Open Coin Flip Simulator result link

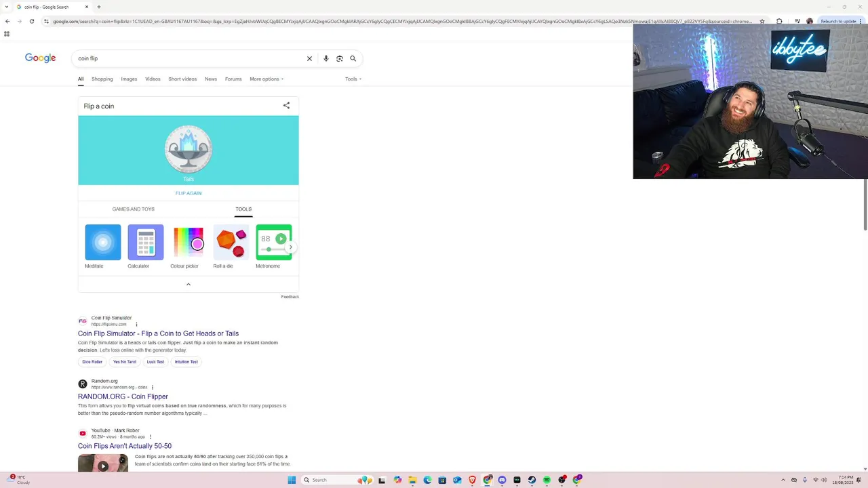click(158, 333)
